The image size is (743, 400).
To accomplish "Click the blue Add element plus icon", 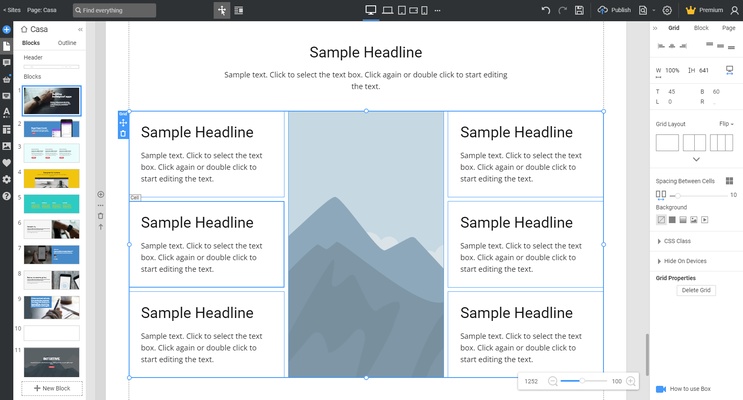I will [x=6, y=29].
